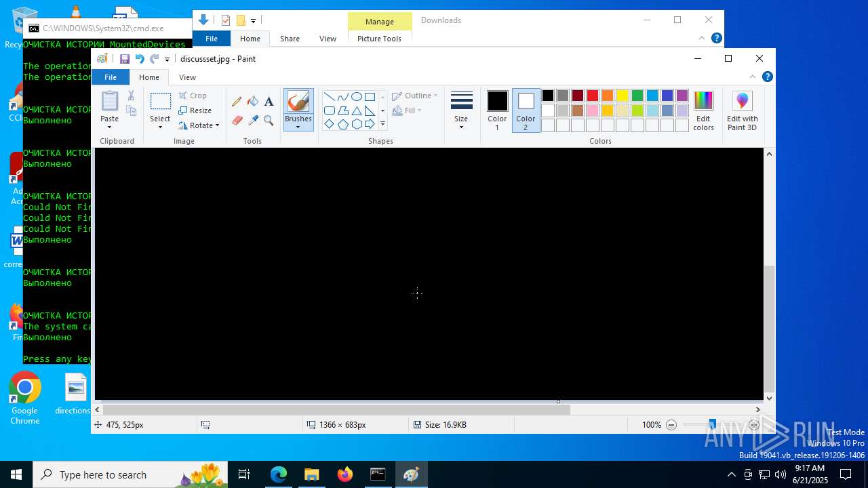
Task: Open the Share tab in File Explorer
Action: [290, 39]
